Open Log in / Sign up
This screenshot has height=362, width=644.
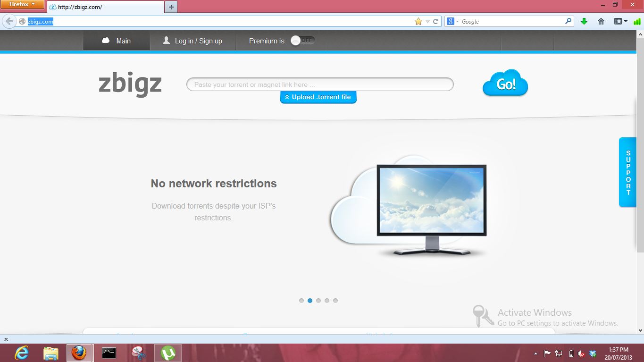pos(192,41)
